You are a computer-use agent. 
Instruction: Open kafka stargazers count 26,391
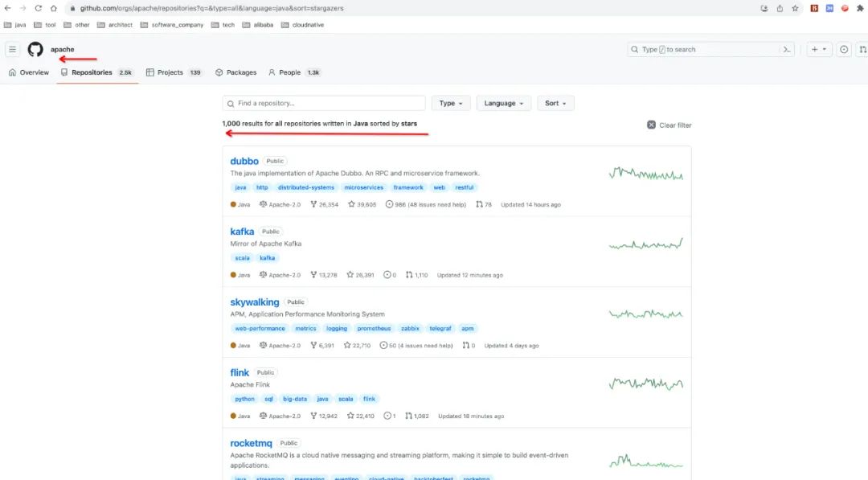tap(360, 275)
